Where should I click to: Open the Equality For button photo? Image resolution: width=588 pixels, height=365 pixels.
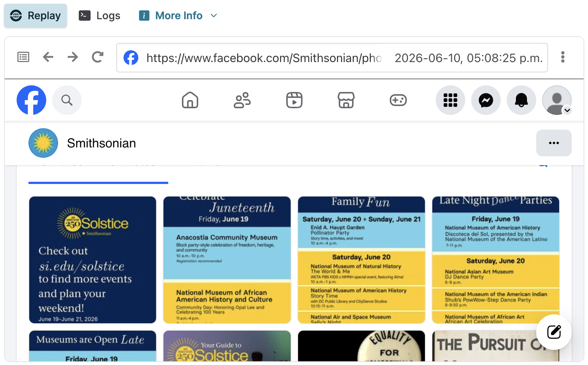(362, 346)
